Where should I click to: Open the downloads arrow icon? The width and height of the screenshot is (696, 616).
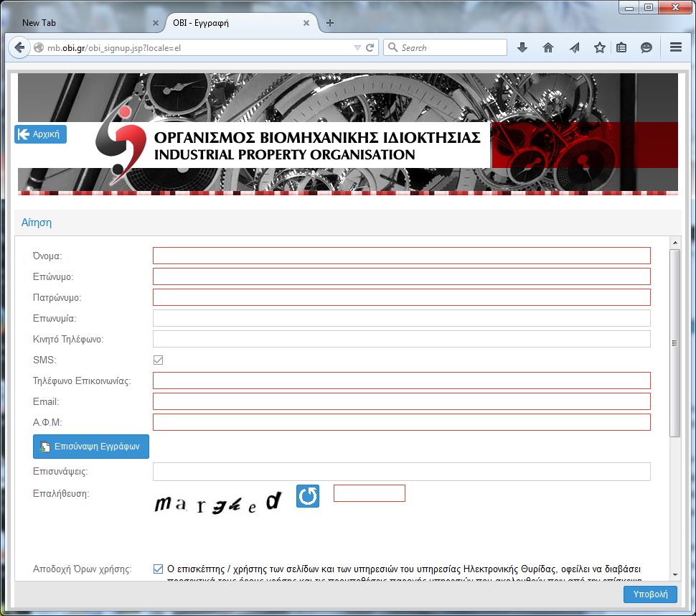(522, 47)
